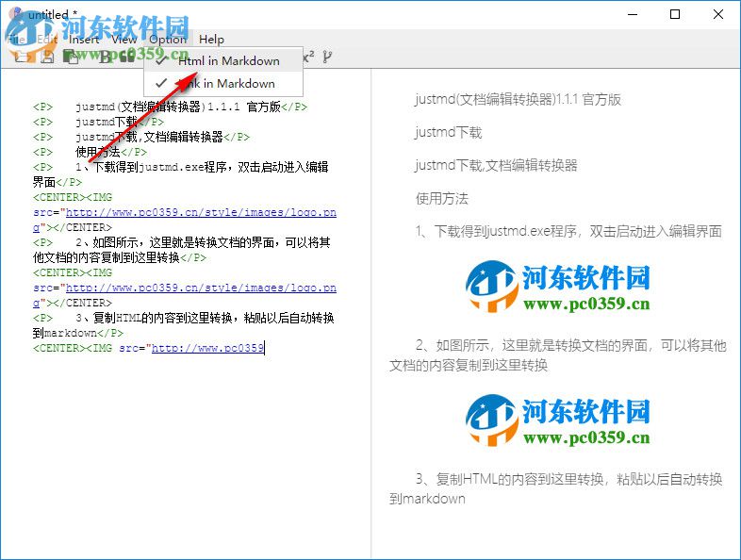
Task: Apply bold with the B icon
Action: (x=105, y=58)
